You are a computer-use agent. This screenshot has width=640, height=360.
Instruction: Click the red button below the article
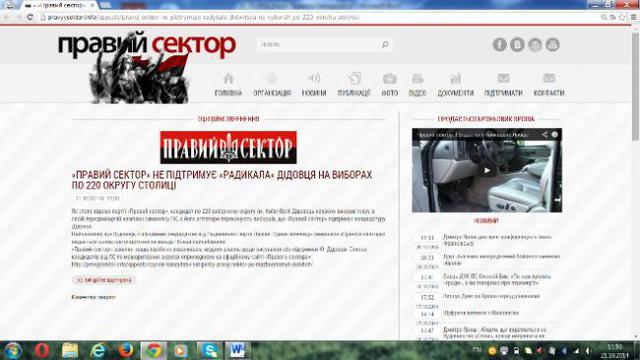(x=104, y=280)
